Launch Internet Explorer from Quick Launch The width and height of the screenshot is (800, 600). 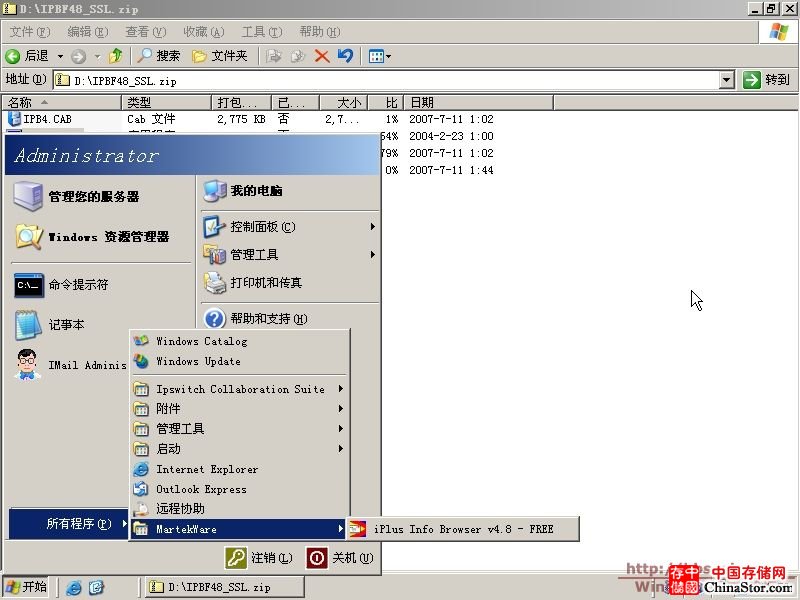pyautogui.click(x=74, y=587)
